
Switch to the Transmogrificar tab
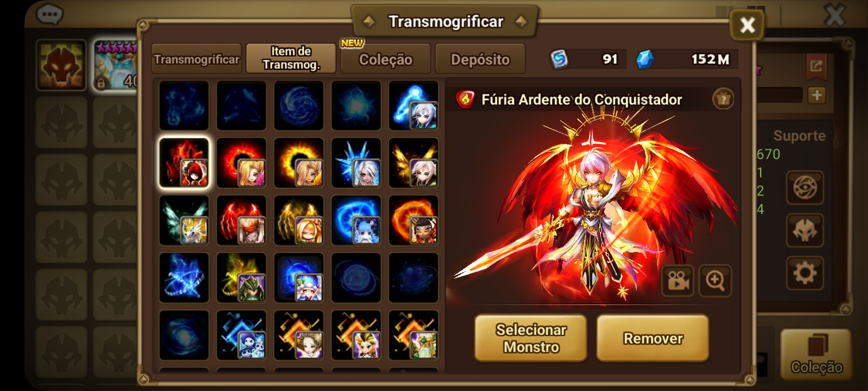pos(196,59)
